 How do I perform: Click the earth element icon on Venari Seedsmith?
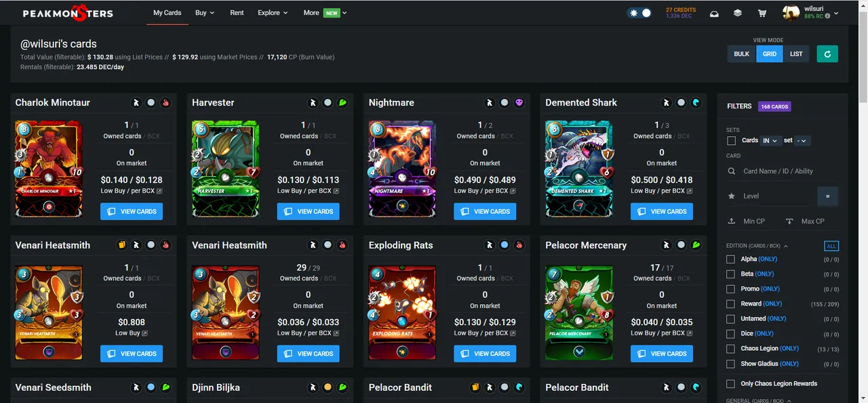coord(165,387)
